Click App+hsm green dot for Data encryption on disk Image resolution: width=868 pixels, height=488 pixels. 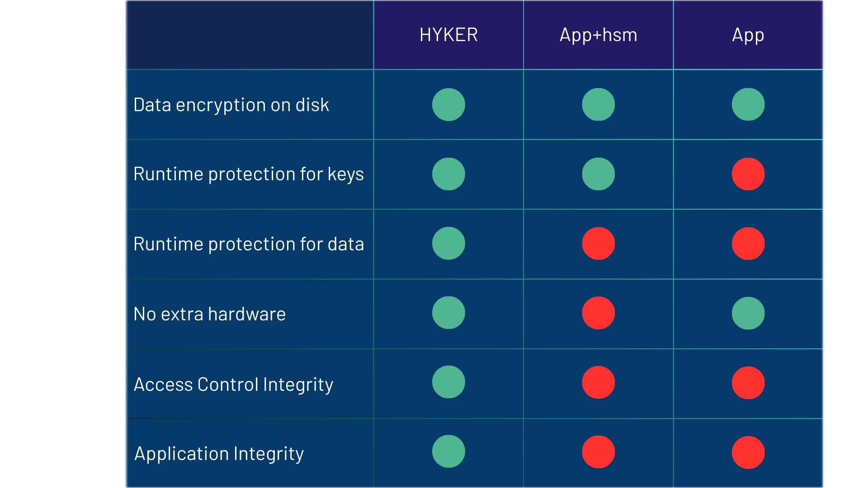pyautogui.click(x=598, y=104)
